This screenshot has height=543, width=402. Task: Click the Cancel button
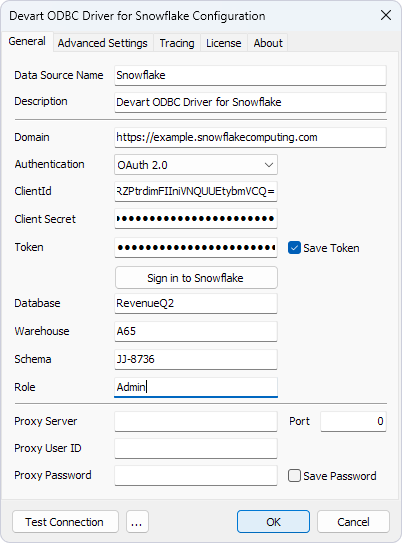click(x=353, y=522)
